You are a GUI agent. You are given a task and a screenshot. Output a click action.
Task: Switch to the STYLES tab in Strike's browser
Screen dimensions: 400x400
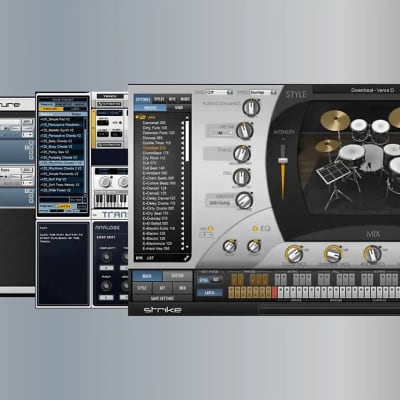point(159,99)
